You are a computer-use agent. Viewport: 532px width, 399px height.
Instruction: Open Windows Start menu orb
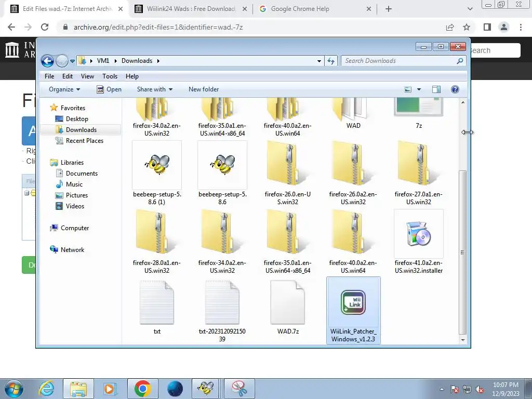(14, 389)
